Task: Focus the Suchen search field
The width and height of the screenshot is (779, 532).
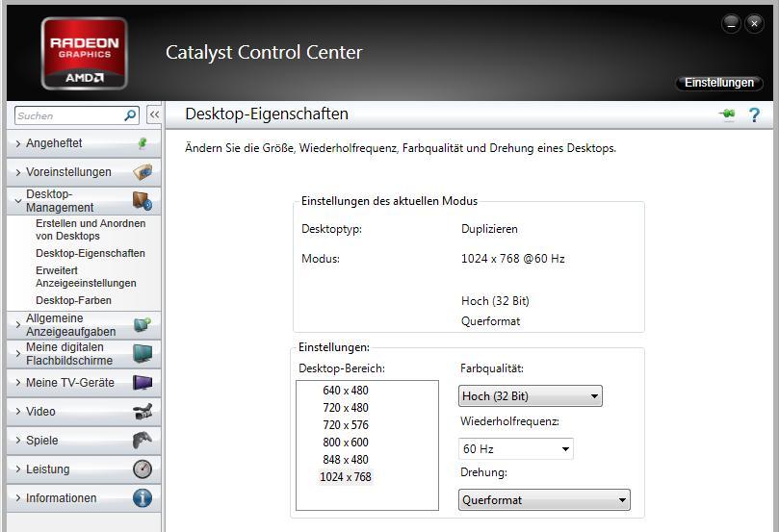Action: tap(67, 115)
